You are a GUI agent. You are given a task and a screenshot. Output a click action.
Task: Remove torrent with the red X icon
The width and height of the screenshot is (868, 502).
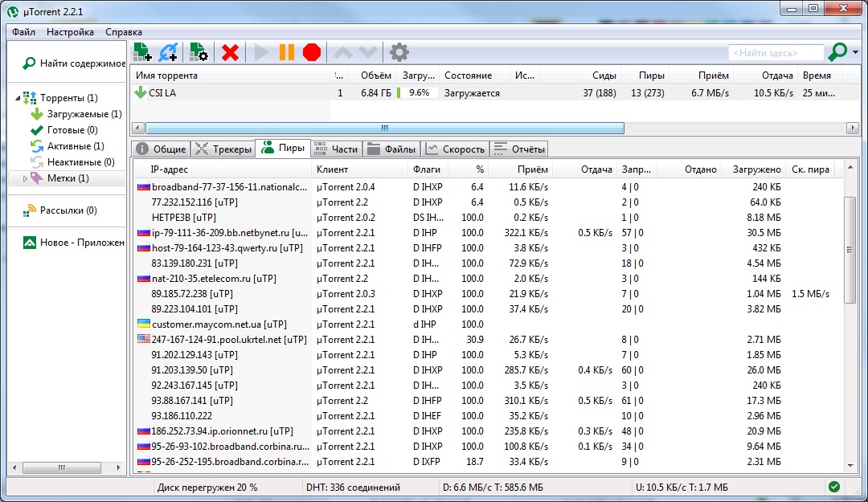(230, 52)
